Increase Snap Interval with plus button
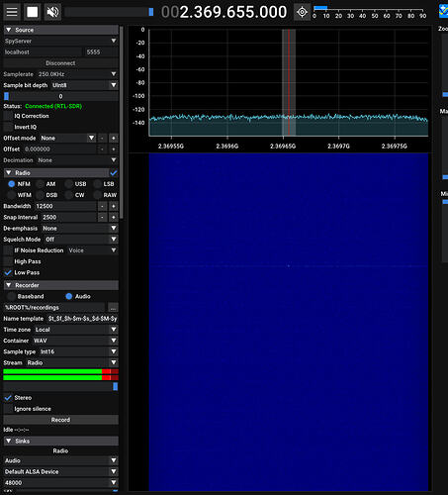 114,217
